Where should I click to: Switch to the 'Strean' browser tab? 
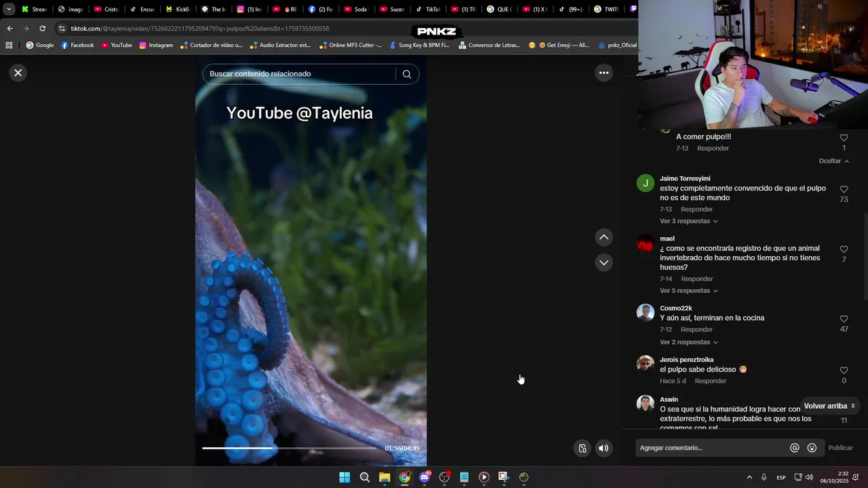click(x=35, y=9)
